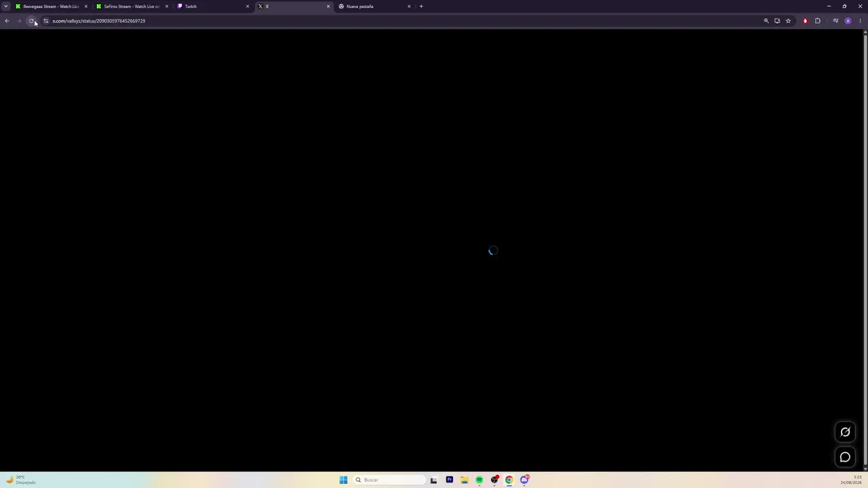
Task: View site information icon in address bar
Action: pos(45,21)
